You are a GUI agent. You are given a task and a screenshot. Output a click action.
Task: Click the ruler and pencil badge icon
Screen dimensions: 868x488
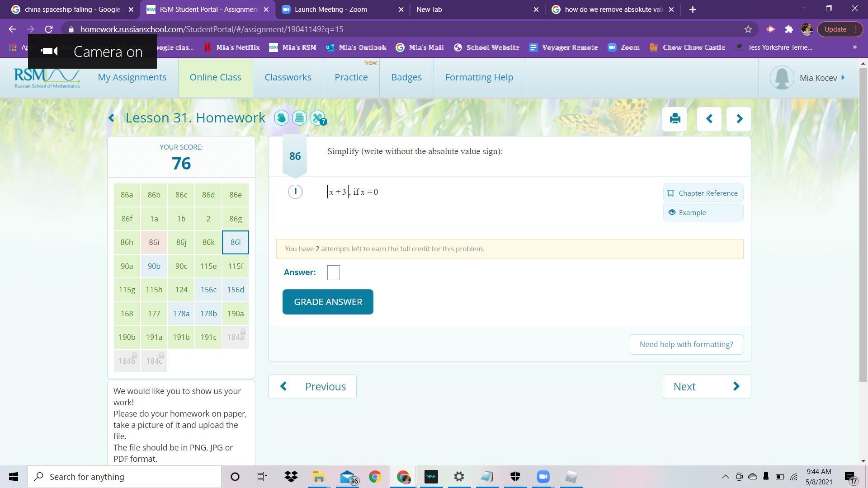coord(318,118)
